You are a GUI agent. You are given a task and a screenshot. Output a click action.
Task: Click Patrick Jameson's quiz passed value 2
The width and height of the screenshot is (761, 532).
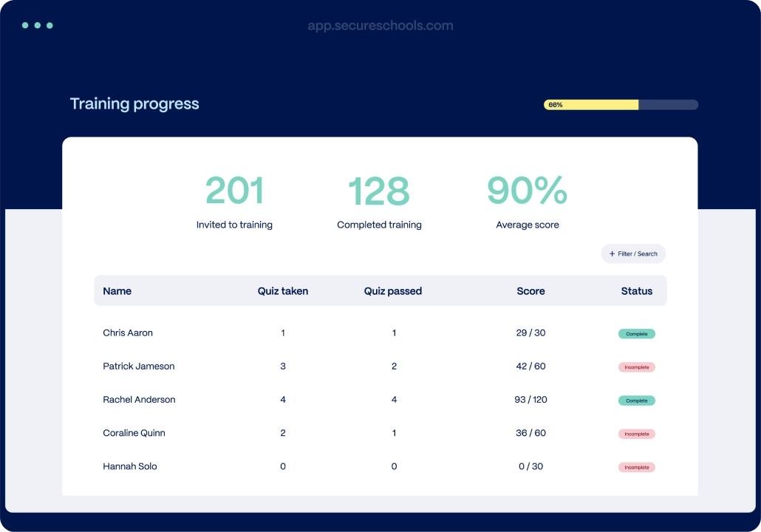[394, 366]
